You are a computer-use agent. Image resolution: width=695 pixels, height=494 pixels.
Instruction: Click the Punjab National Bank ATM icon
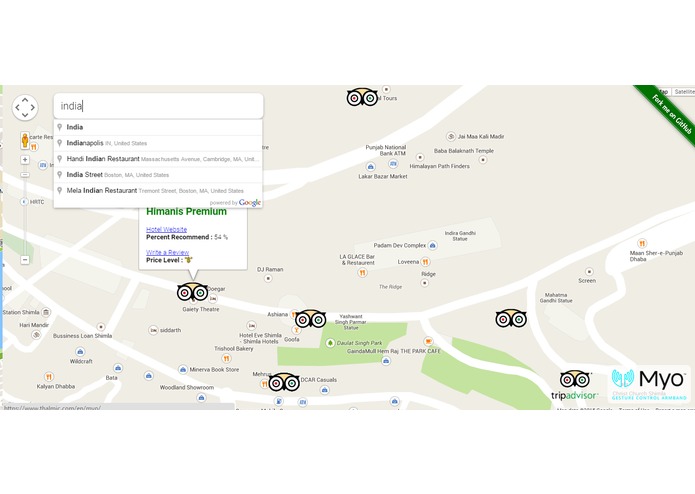tap(393, 164)
